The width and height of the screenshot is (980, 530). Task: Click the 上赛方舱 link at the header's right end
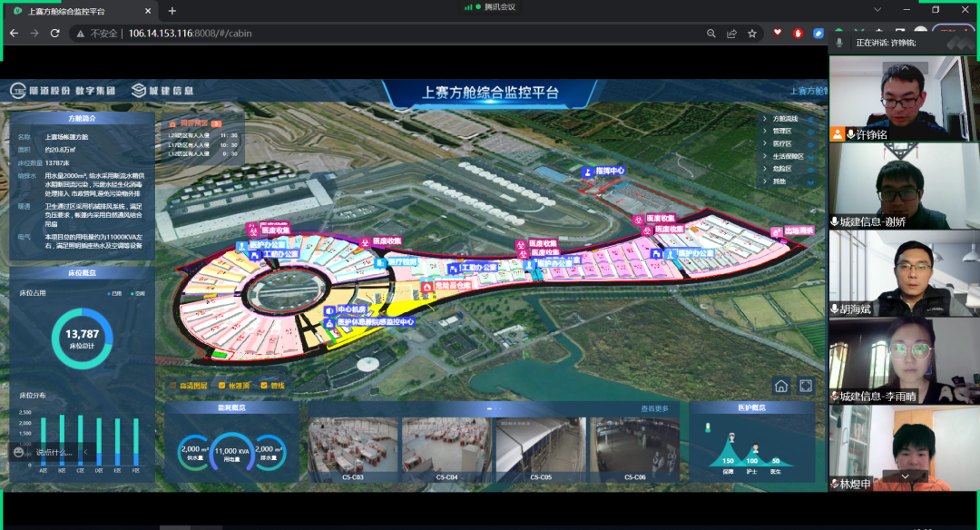pos(808,92)
